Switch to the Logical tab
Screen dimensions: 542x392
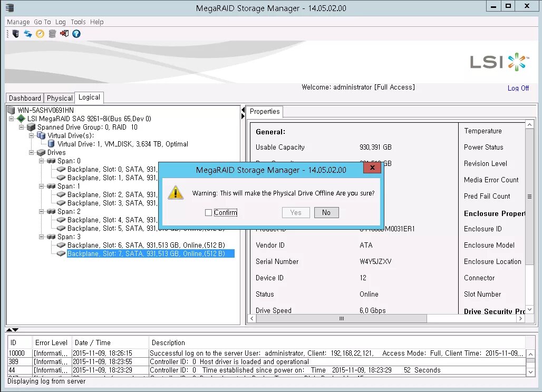tap(89, 97)
